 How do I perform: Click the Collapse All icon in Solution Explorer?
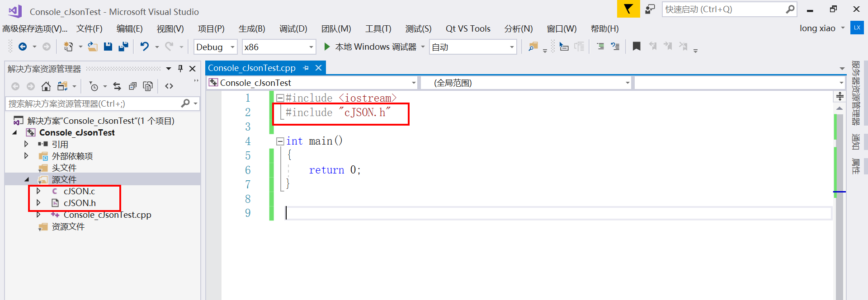click(132, 86)
